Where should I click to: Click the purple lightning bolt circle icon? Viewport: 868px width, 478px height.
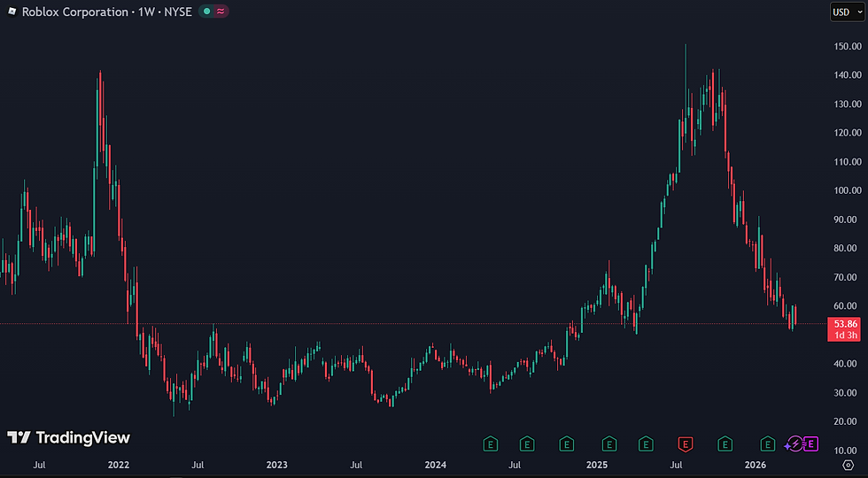coord(796,444)
